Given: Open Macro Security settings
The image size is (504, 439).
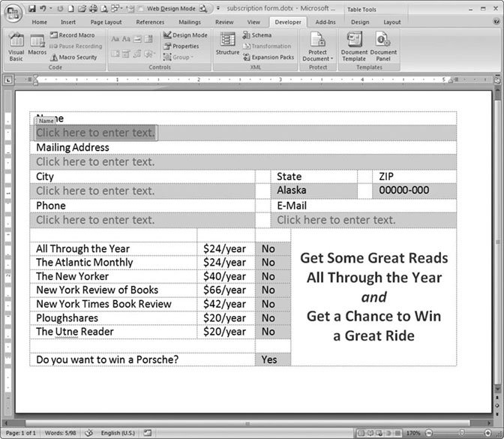Looking at the screenshot, I should (x=73, y=57).
